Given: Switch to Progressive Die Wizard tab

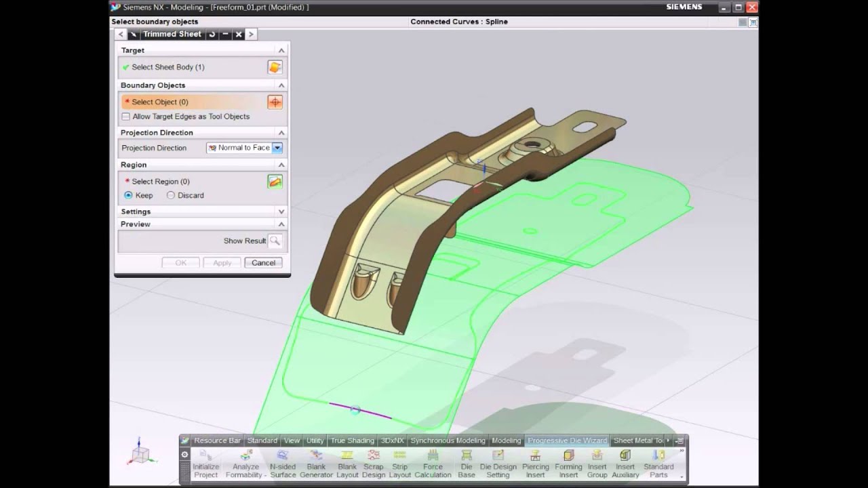Looking at the screenshot, I should coord(568,441).
